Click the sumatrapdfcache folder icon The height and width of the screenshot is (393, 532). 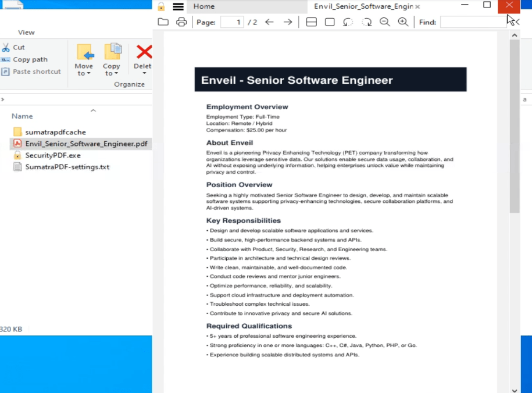[x=17, y=132]
